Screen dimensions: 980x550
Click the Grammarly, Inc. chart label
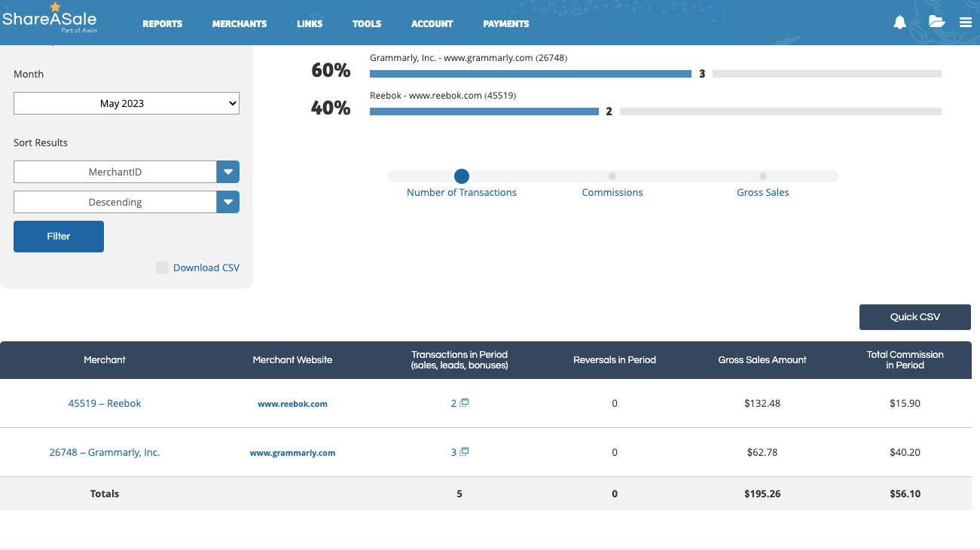469,58
